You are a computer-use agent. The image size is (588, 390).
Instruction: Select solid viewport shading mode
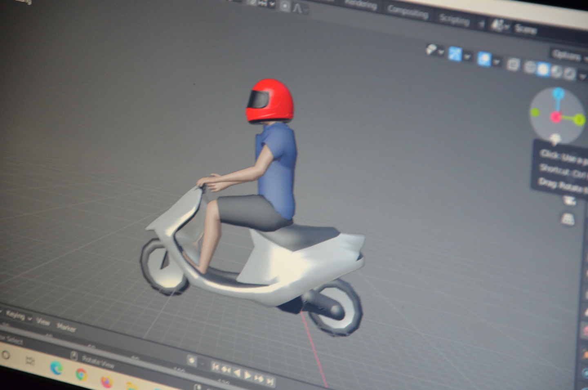coord(543,69)
